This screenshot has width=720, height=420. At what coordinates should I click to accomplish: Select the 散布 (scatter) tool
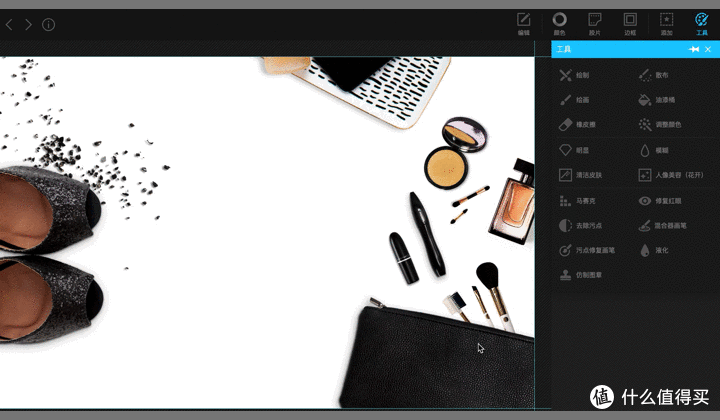(653, 75)
